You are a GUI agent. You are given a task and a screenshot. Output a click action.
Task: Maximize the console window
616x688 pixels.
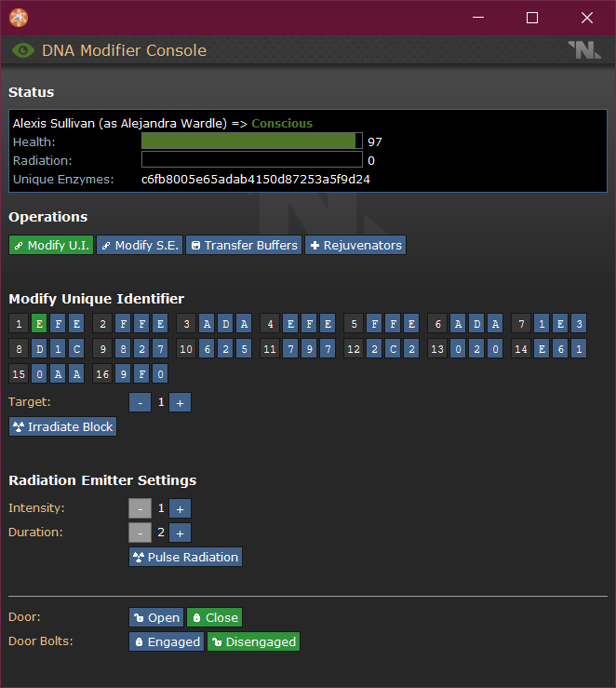(x=532, y=18)
